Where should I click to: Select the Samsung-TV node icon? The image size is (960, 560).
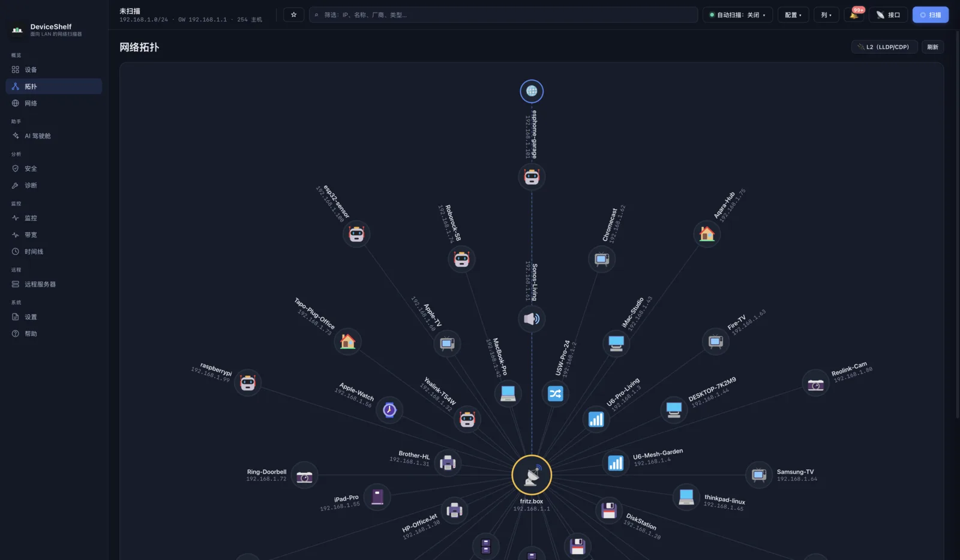759,475
